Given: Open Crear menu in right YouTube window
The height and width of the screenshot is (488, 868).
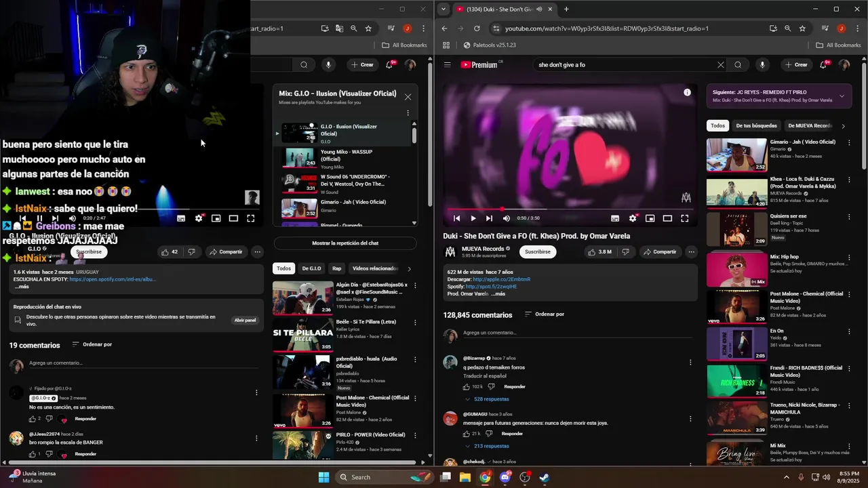Looking at the screenshot, I should 796,65.
